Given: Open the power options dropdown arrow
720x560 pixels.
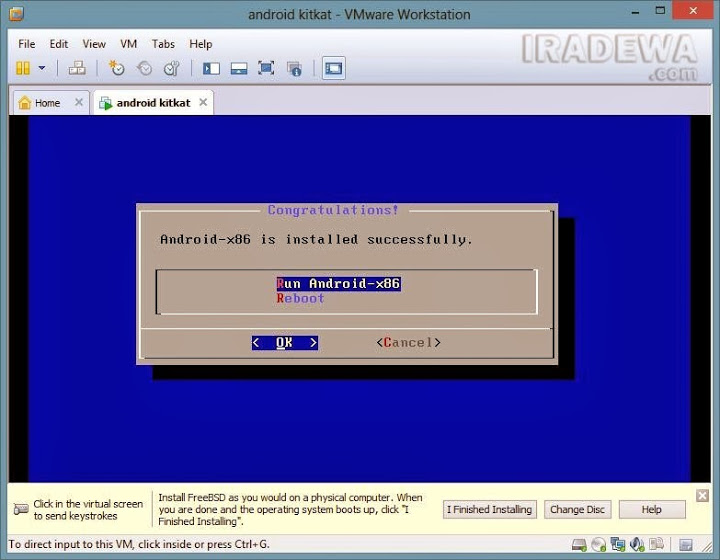Looking at the screenshot, I should point(42,68).
